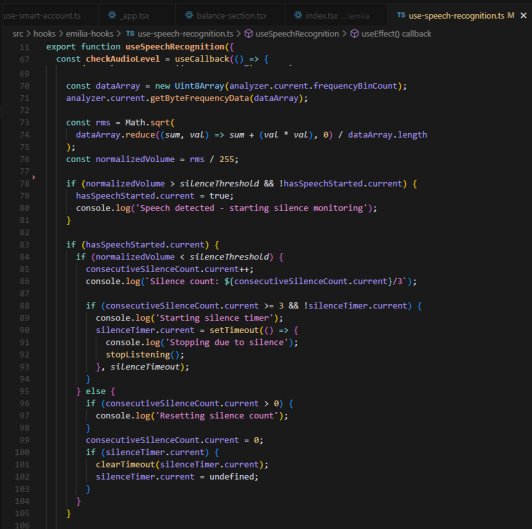Screen dimensions: 532x529
Task: Click 'consecutiveSilenceCount.current = 0' on line 99
Action: (172, 440)
